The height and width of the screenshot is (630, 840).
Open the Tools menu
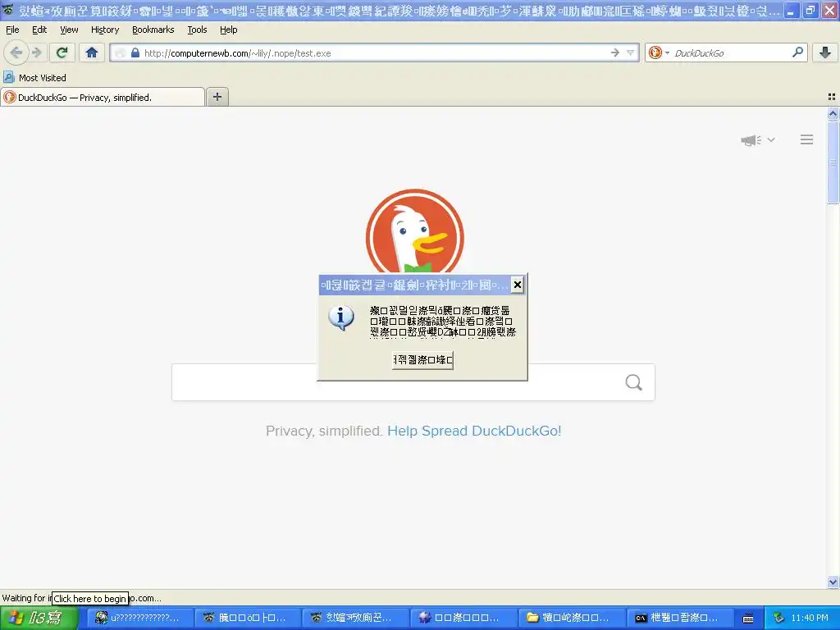coord(197,30)
